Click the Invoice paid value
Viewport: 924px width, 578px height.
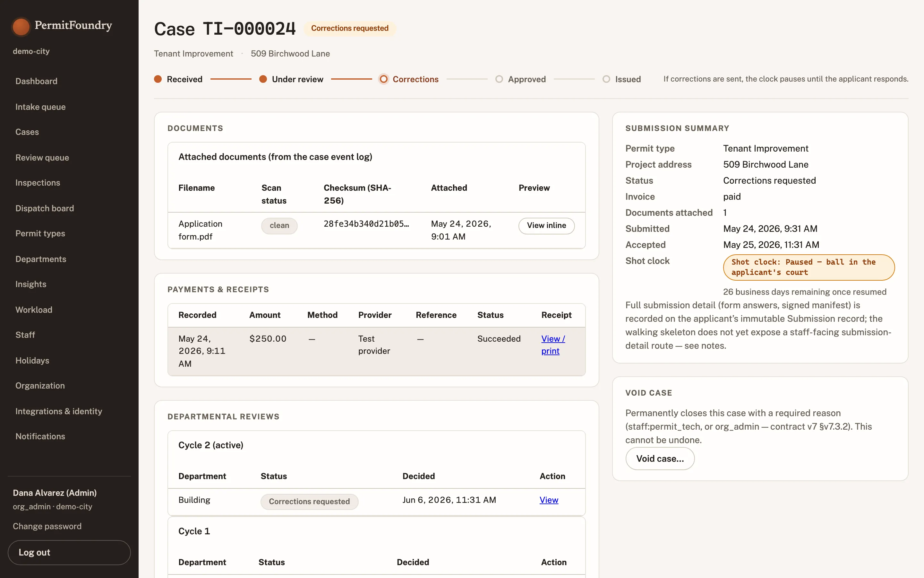(x=732, y=197)
